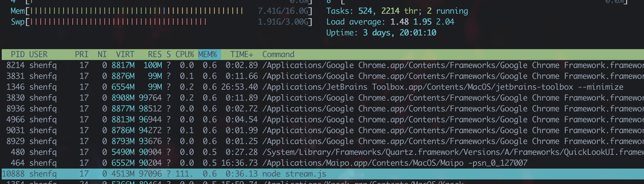The height and width of the screenshot is (184, 644).
Task: Click the 26:53.40 time value
Action: [x=239, y=87]
